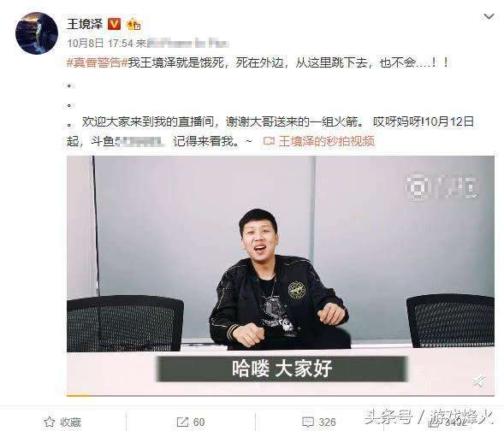
Task: Click the repost icon showing 60
Action: (182, 422)
